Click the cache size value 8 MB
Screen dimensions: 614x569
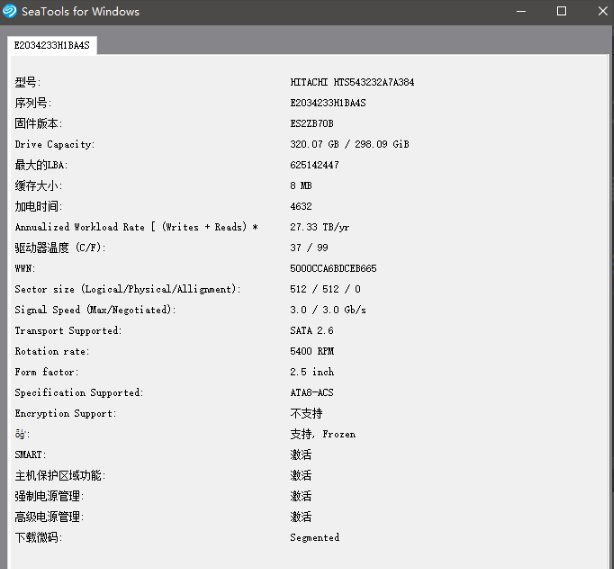tap(301, 186)
